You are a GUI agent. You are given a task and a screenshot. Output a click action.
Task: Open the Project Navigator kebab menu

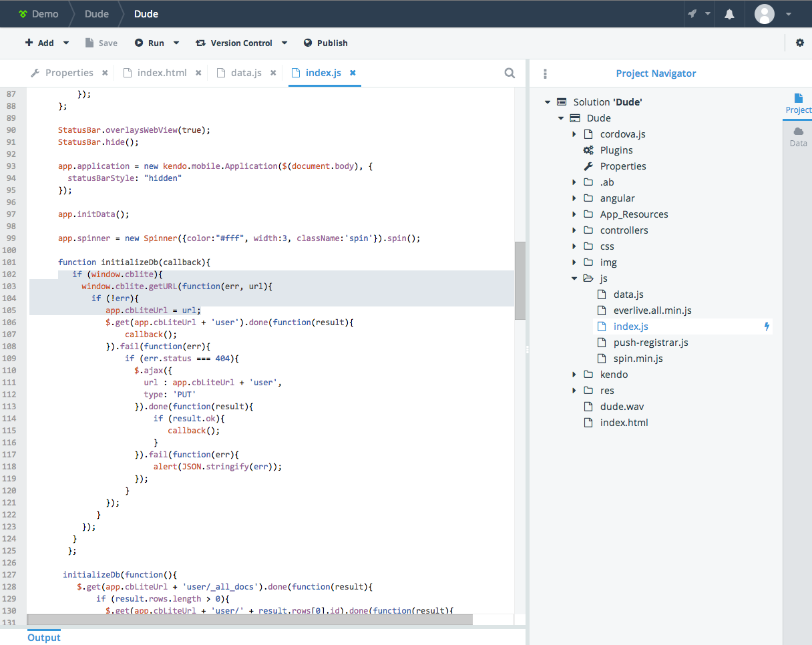tap(546, 73)
